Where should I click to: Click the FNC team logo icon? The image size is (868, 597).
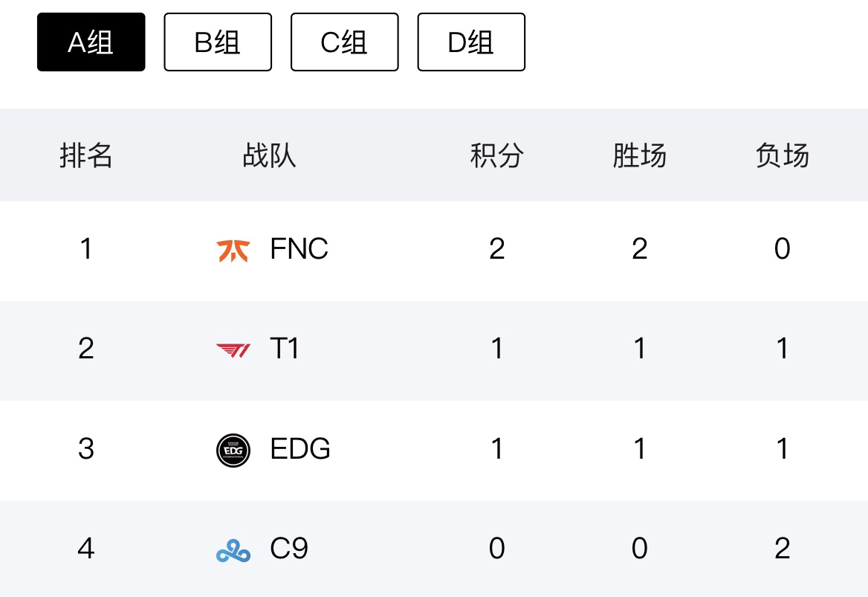tap(233, 250)
